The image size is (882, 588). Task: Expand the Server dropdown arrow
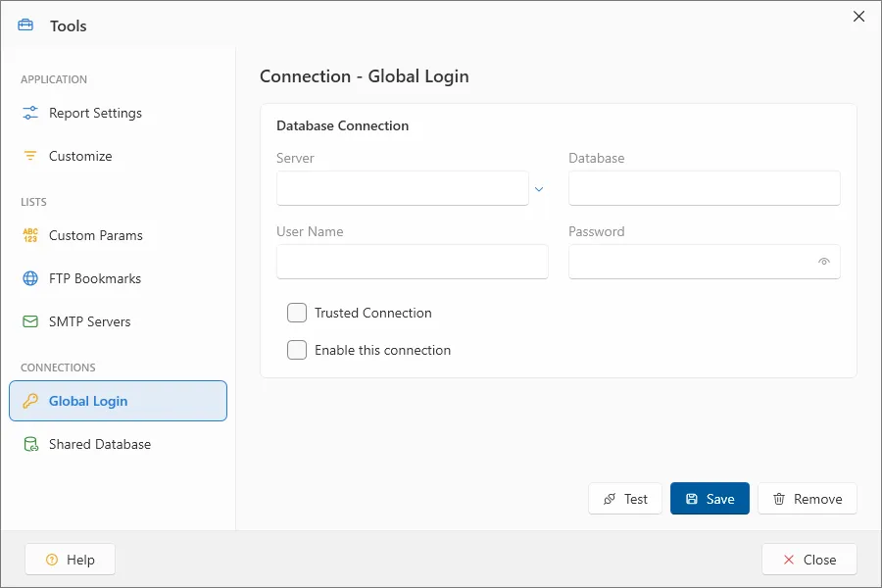[539, 189]
